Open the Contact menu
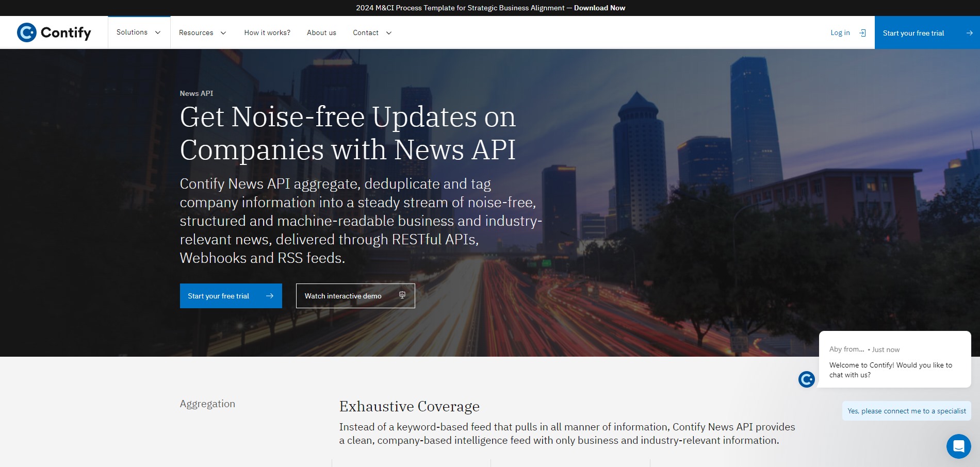980x467 pixels. click(x=372, y=32)
